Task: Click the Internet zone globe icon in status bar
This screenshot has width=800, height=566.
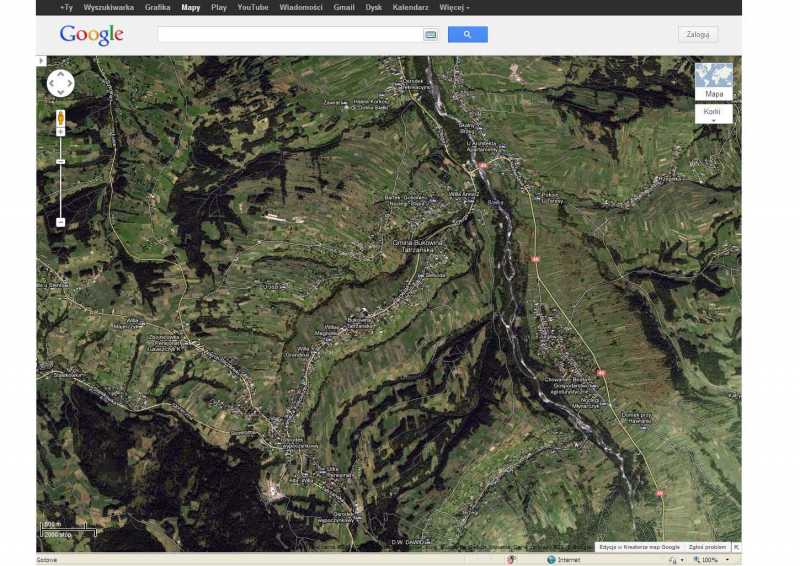Action: pos(551,560)
